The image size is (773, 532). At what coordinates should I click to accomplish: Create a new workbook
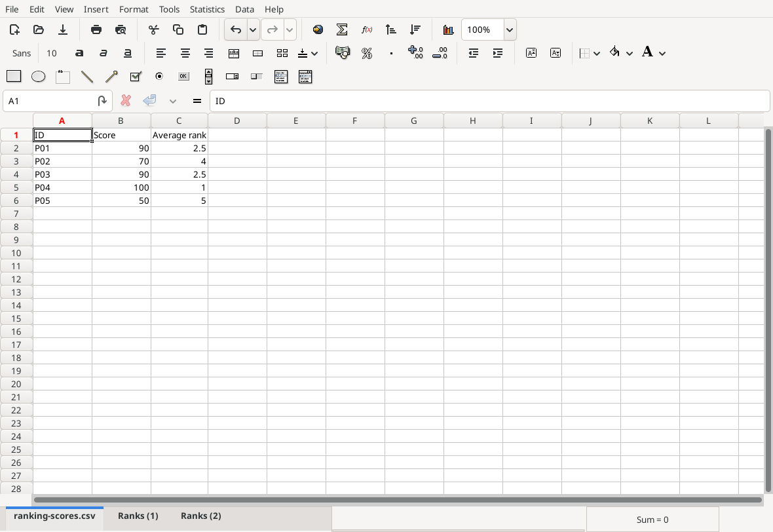[15, 29]
